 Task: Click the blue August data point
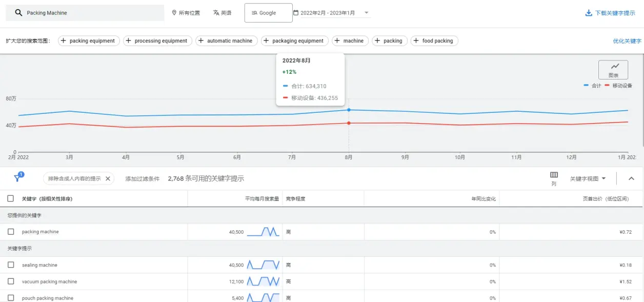[x=349, y=110]
